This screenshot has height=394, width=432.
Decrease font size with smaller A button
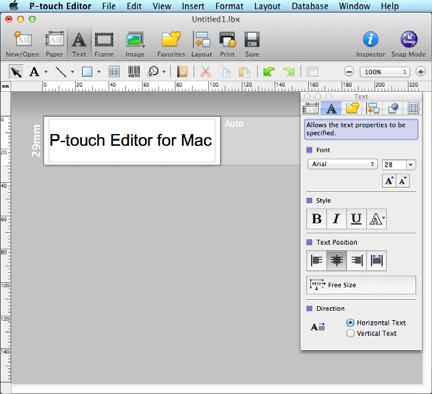coord(403,181)
